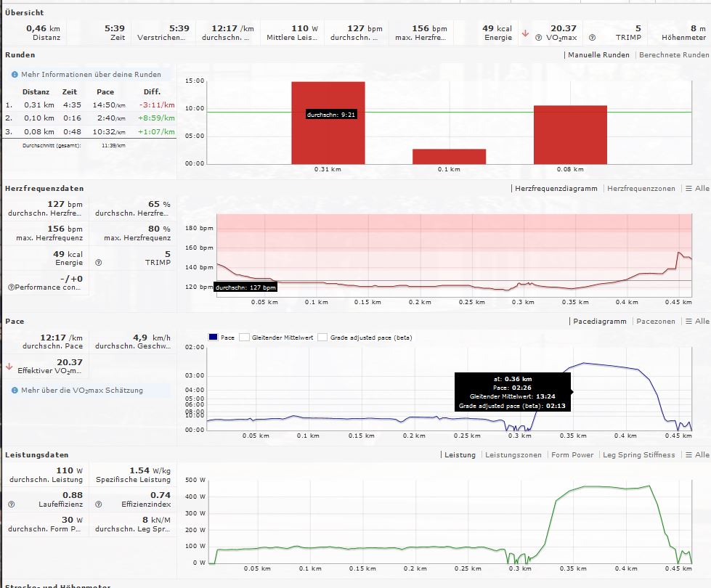711x588 pixels.
Task: Show the Leg Spring Stiffness chart
Action: 638,455
